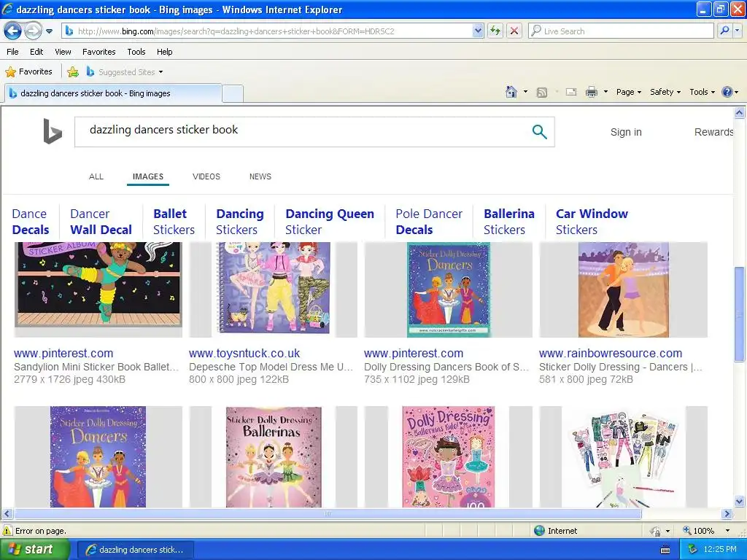This screenshot has height=560, width=747.
Task: Click the Car Window Stickers suggestion
Action: point(592,222)
